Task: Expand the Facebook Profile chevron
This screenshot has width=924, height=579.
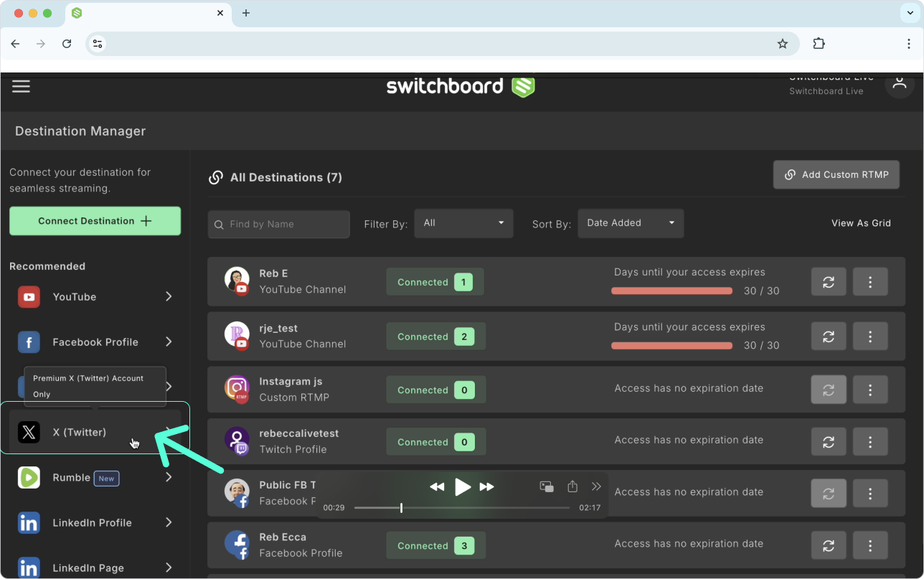Action: tap(169, 342)
